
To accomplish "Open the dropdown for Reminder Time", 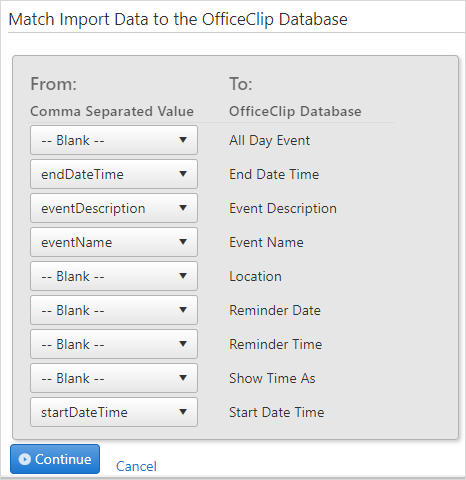I will (x=114, y=344).
